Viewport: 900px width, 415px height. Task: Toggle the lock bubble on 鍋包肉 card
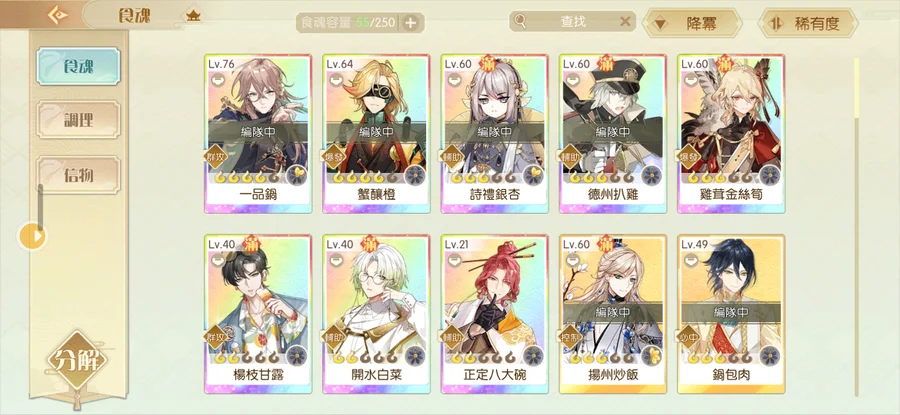pyautogui.click(x=690, y=260)
